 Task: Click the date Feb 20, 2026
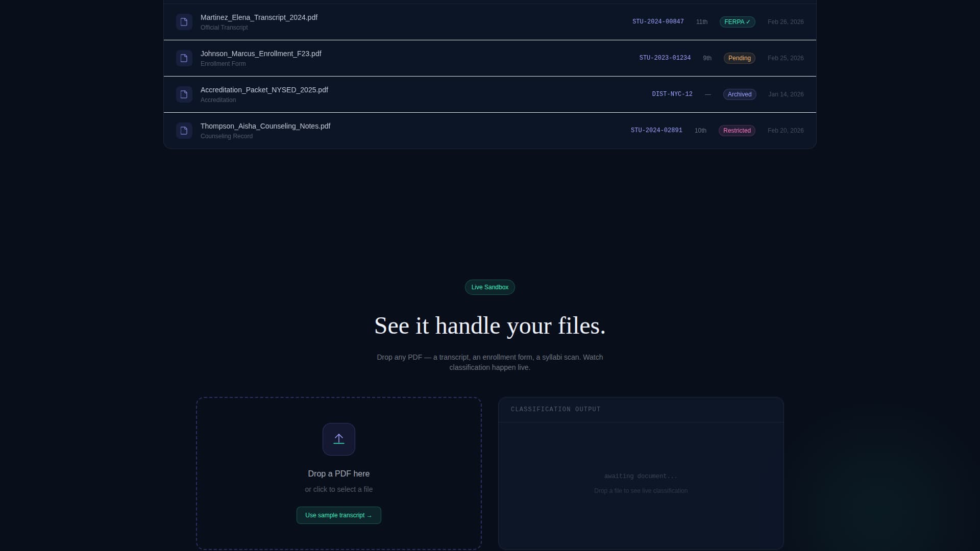pyautogui.click(x=786, y=131)
